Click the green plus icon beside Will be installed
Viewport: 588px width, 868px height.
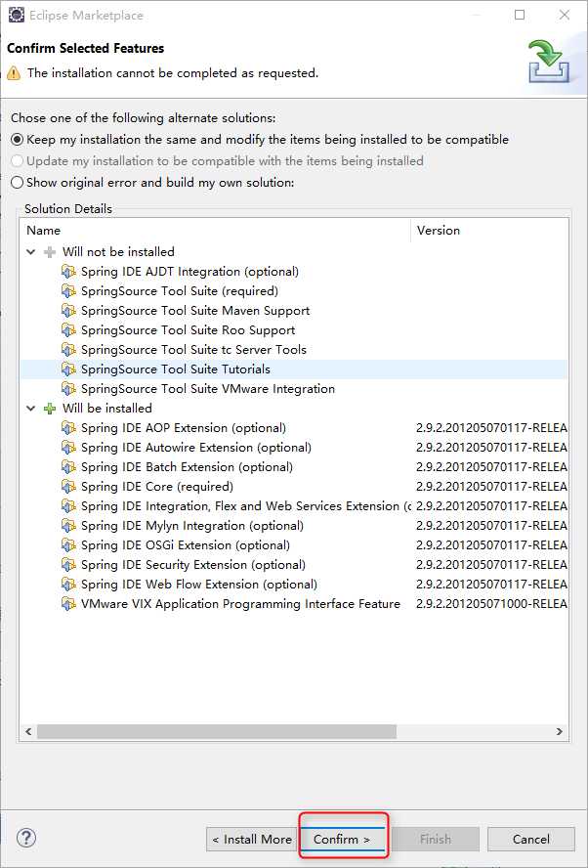[50, 409]
